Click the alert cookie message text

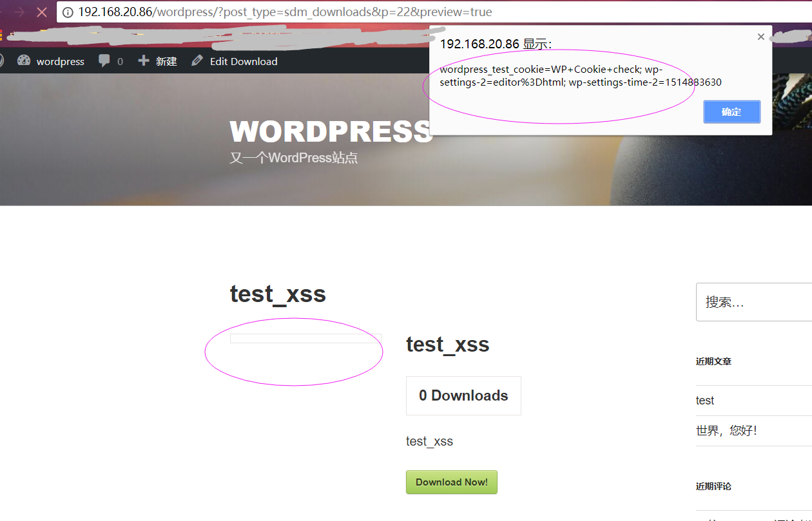tap(581, 76)
